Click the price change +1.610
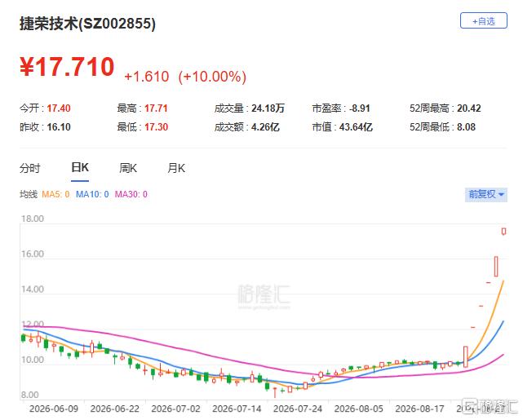Viewport: 523px width, 420px height. (x=147, y=77)
